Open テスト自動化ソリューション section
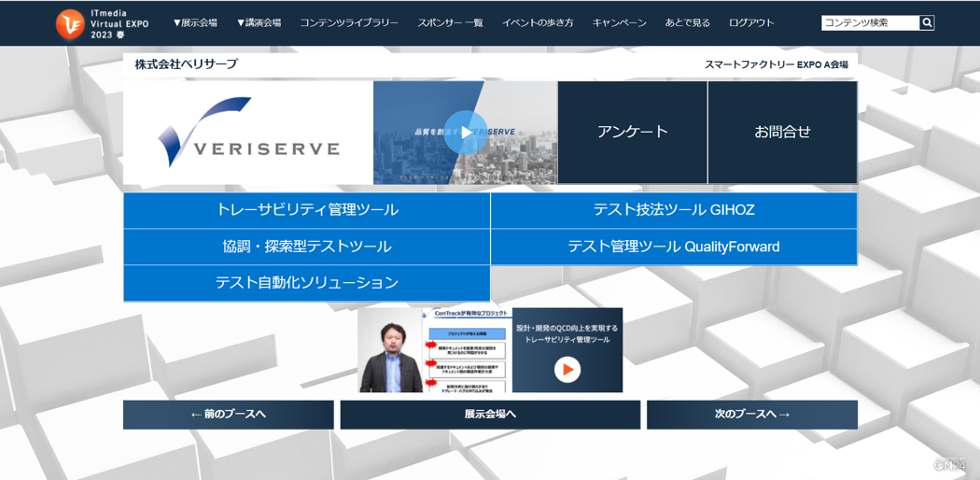The image size is (980, 480). point(307,283)
